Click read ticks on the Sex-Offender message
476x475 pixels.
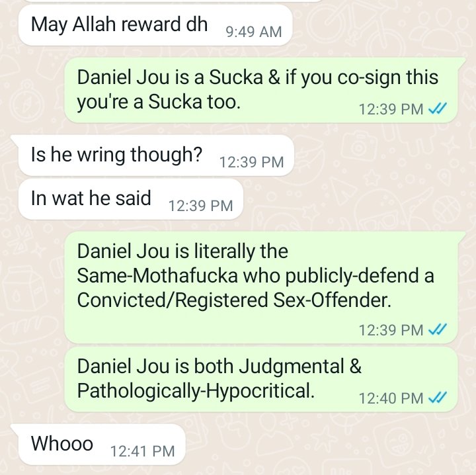[x=438, y=329]
